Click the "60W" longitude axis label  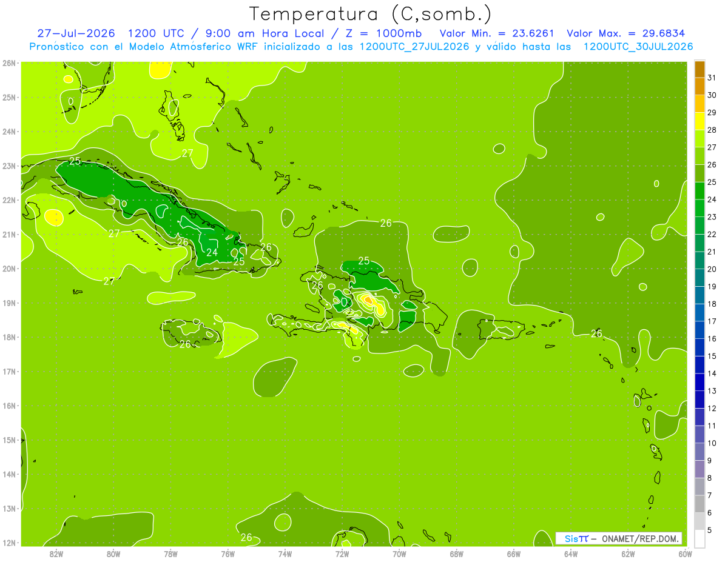[686, 553]
